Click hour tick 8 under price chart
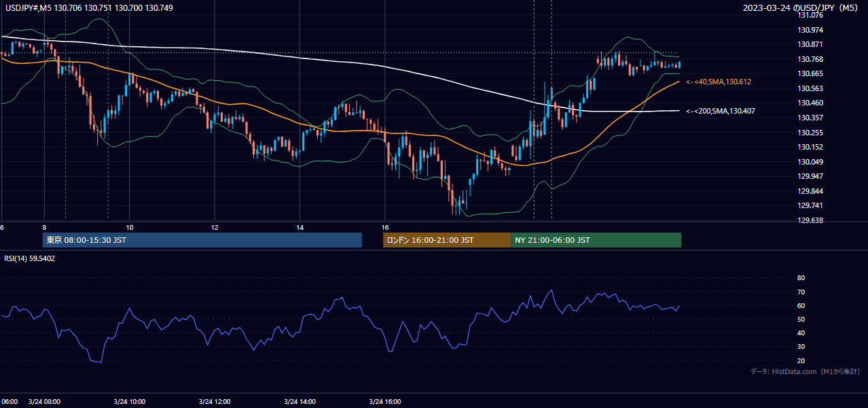 point(44,227)
